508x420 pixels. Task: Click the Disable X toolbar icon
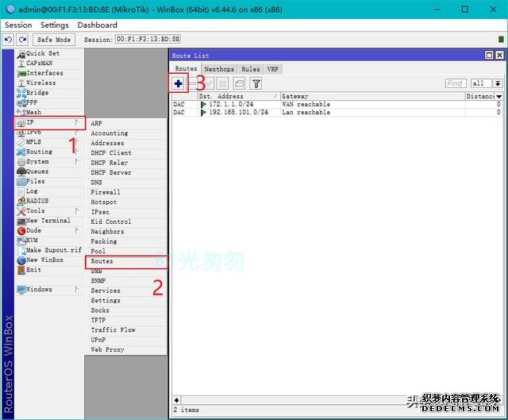[x=222, y=83]
